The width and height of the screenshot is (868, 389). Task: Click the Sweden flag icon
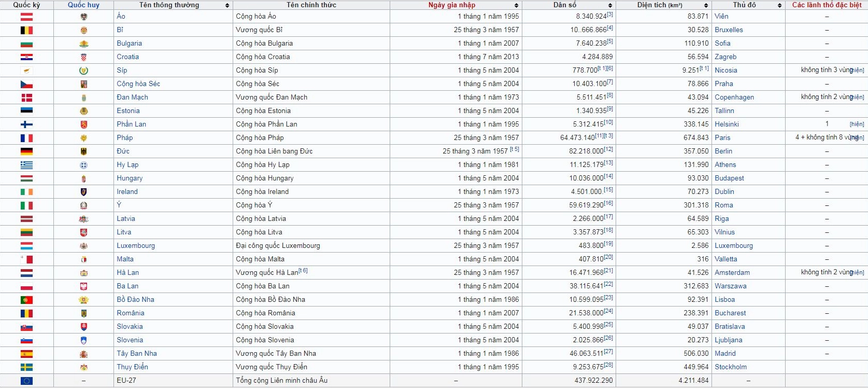[x=26, y=367]
